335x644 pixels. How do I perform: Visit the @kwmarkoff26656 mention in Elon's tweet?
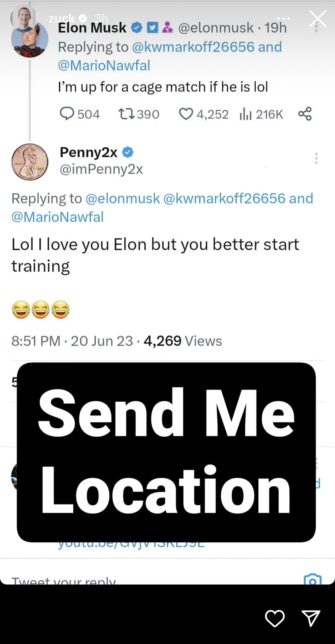coord(193,47)
